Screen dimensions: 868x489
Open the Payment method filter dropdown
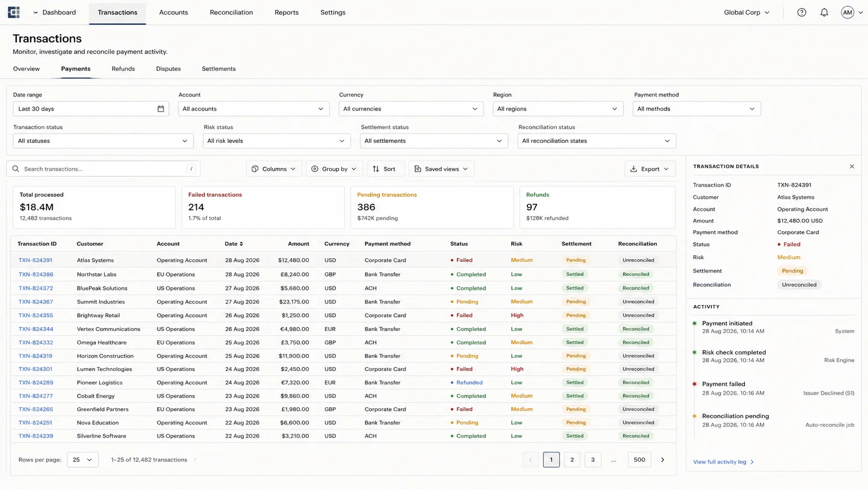click(x=696, y=109)
